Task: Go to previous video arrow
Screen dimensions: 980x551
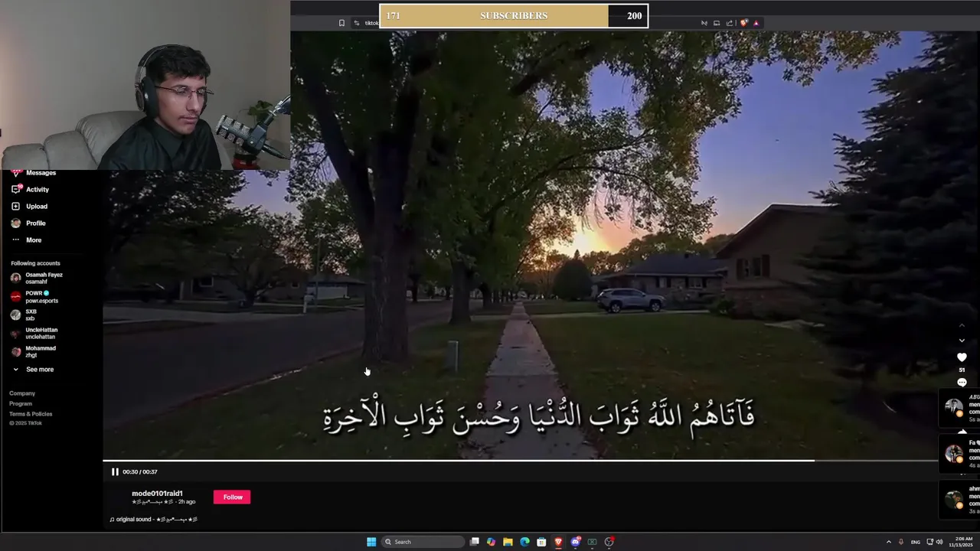Action: pyautogui.click(x=962, y=325)
